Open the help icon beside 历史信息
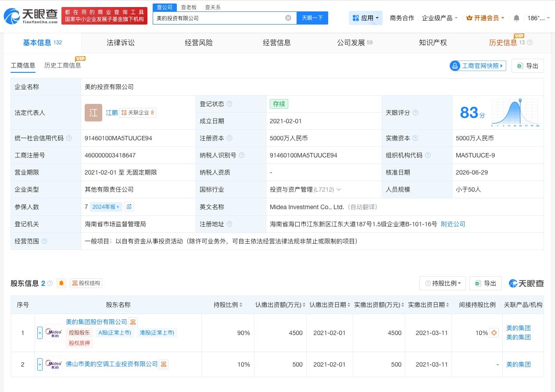The width and height of the screenshot is (555, 392). click(530, 43)
